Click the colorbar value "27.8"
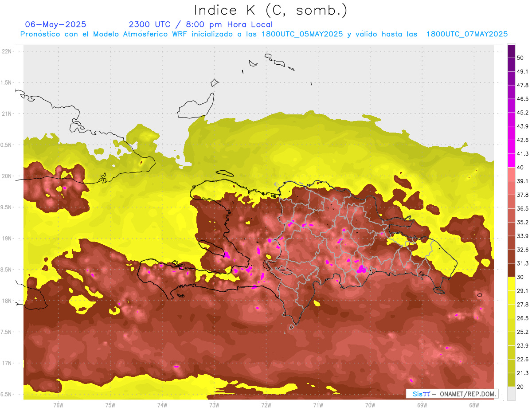This screenshot has width=532, height=411. tap(522, 305)
